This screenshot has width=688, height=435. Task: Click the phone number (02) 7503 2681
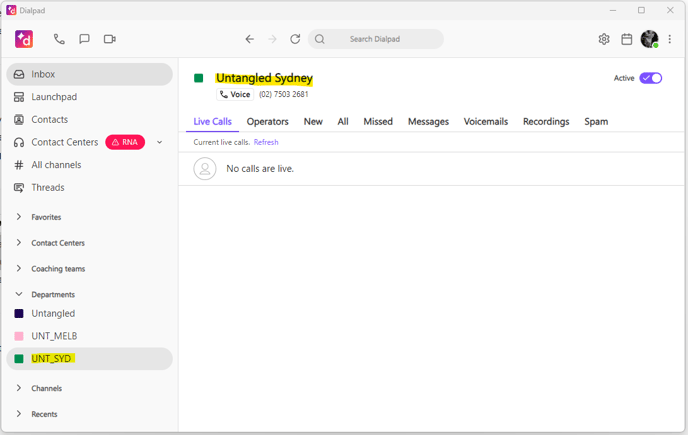[x=284, y=94]
